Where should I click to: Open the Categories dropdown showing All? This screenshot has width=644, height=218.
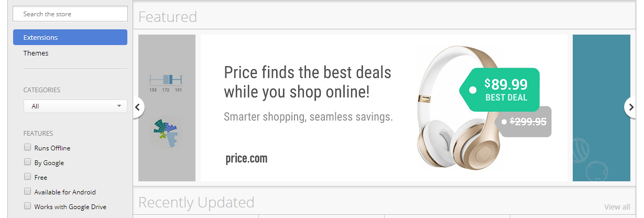point(75,106)
